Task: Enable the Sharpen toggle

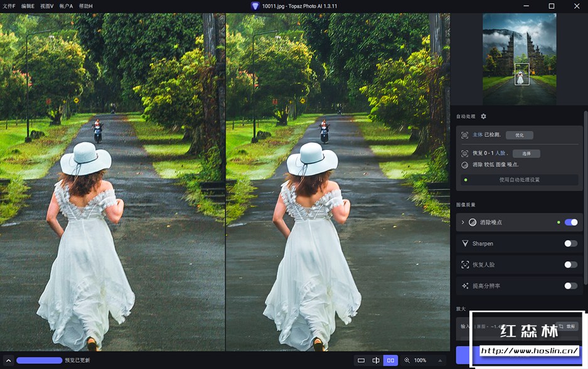Action: click(x=570, y=243)
